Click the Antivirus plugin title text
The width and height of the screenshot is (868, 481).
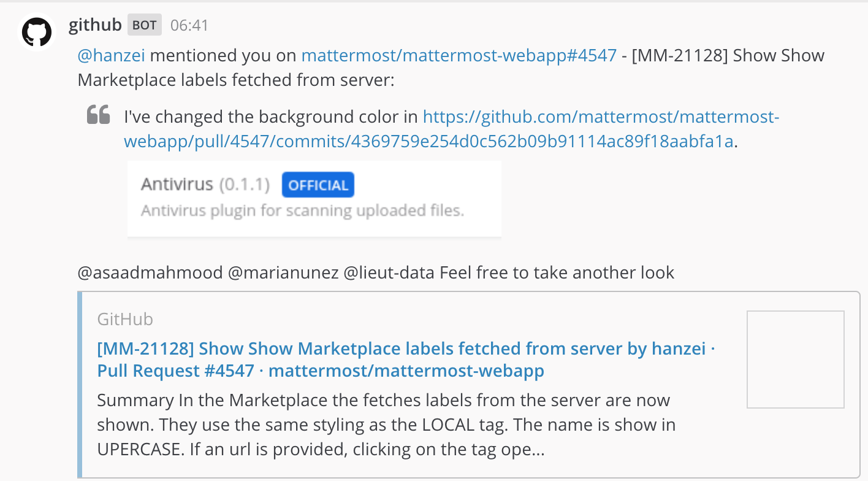click(178, 183)
